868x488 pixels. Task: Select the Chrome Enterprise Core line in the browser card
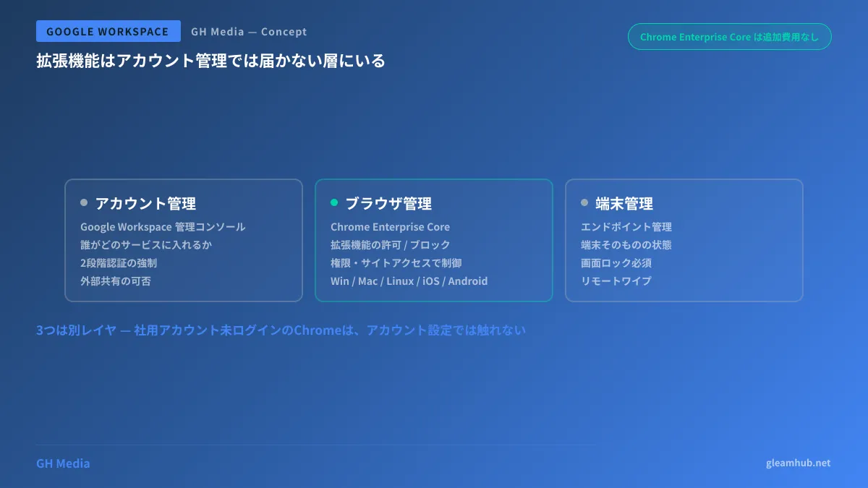click(390, 227)
